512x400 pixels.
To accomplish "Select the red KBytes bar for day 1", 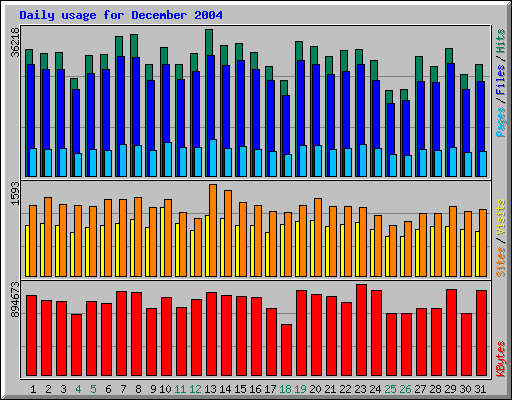I will [x=31, y=335].
